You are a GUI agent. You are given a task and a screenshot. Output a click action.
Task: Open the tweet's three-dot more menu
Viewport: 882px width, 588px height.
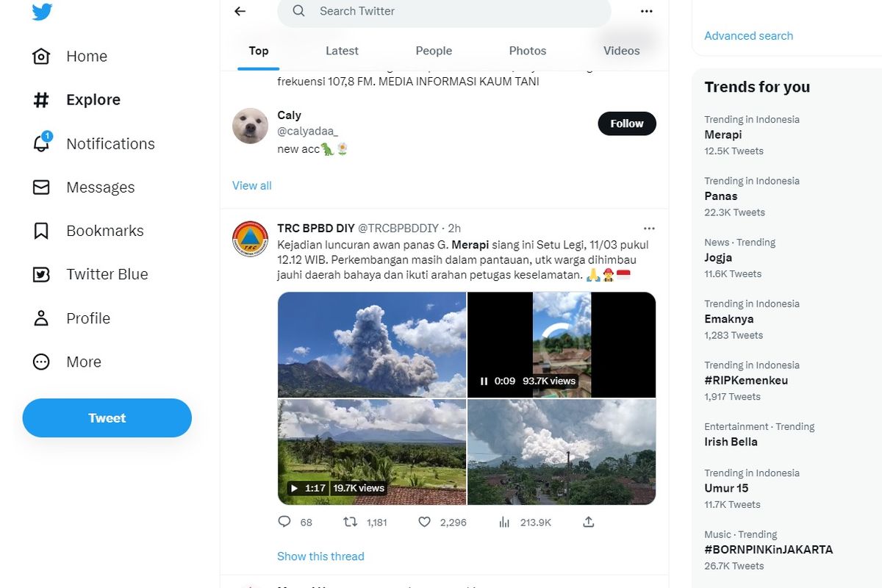point(648,229)
